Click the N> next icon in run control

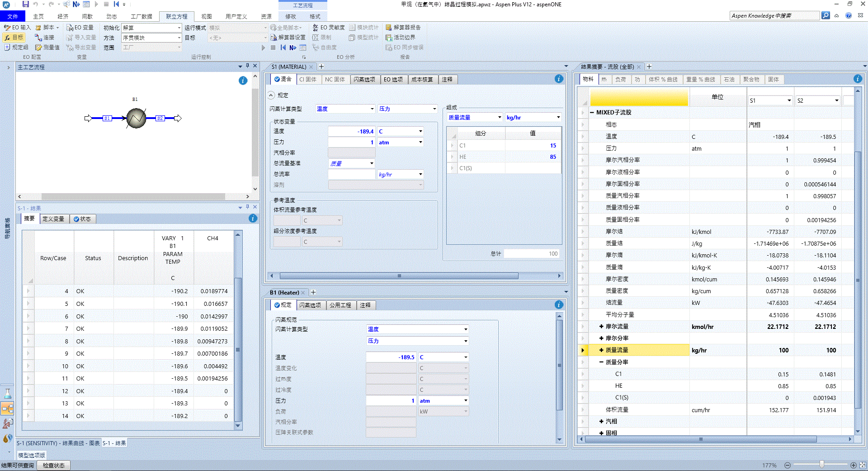293,48
